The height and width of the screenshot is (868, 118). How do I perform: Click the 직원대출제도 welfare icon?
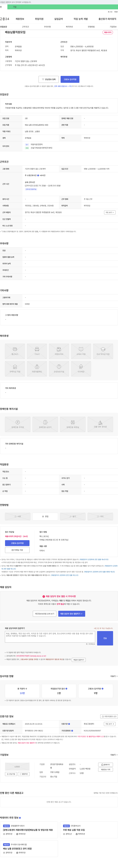click(37, 369)
